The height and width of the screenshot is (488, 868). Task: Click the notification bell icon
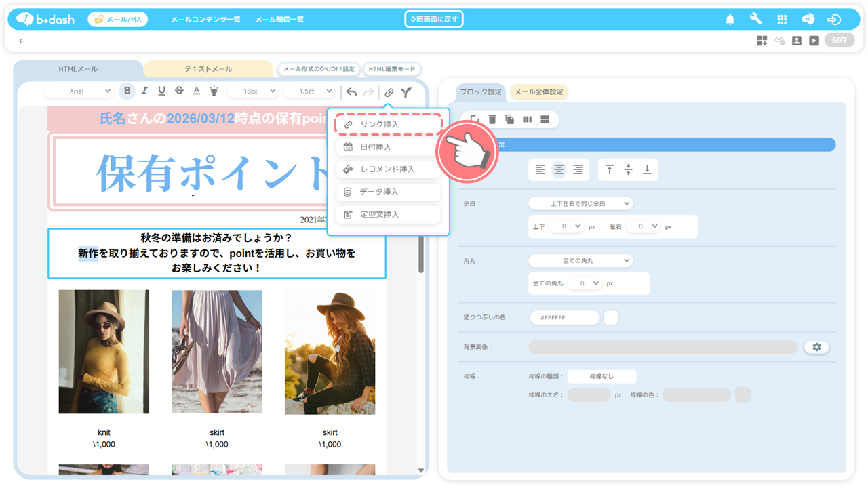730,20
